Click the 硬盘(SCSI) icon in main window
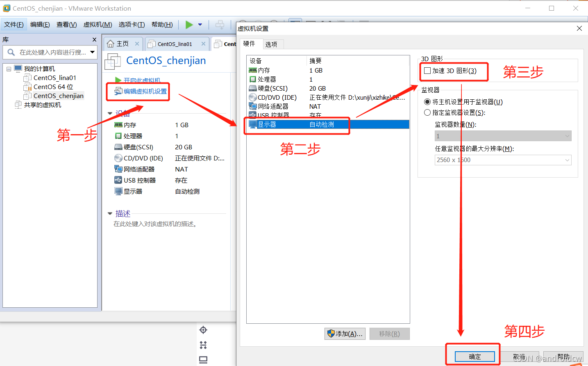This screenshot has width=588, height=366. pyautogui.click(x=118, y=147)
